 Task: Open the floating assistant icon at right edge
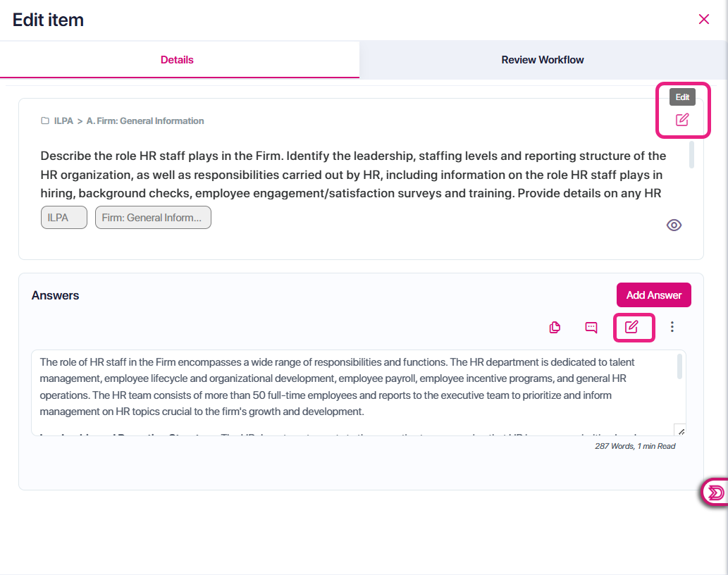pyautogui.click(x=715, y=492)
